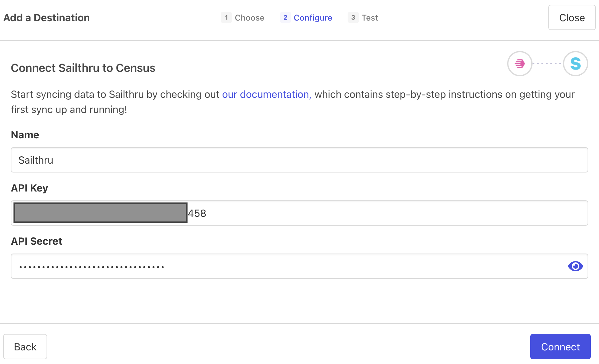
Task: Jump to the Test step
Action: tap(370, 18)
